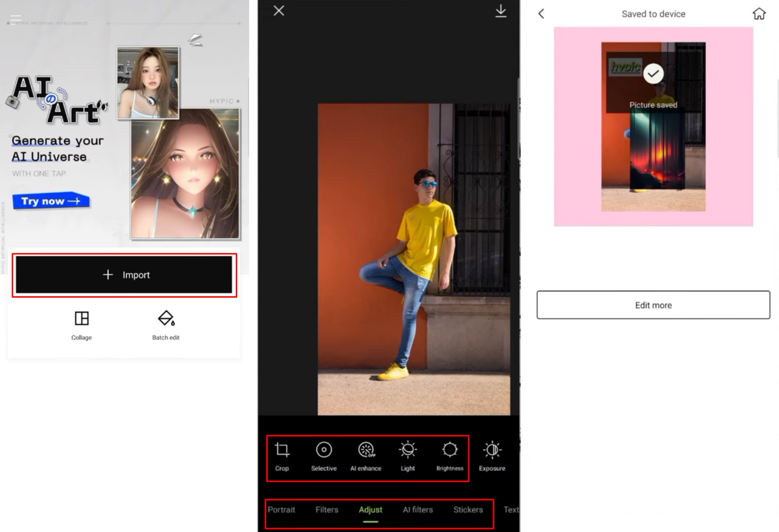Tap the Import button
Viewport: 779px width, 532px height.
click(124, 275)
